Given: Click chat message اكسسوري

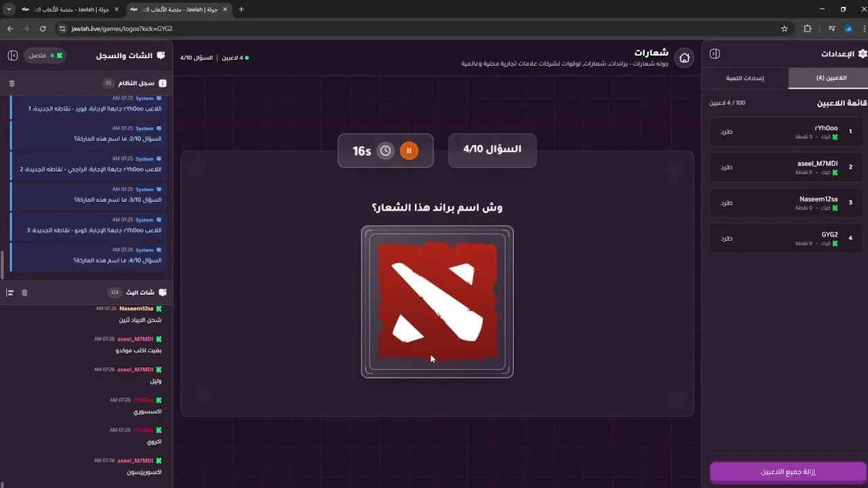Looking at the screenshot, I should coord(148,411).
